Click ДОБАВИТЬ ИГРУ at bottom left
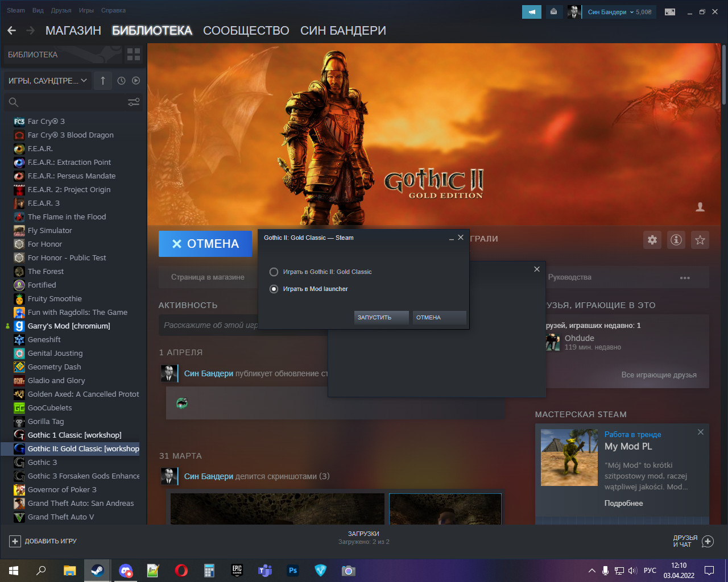 pos(43,542)
